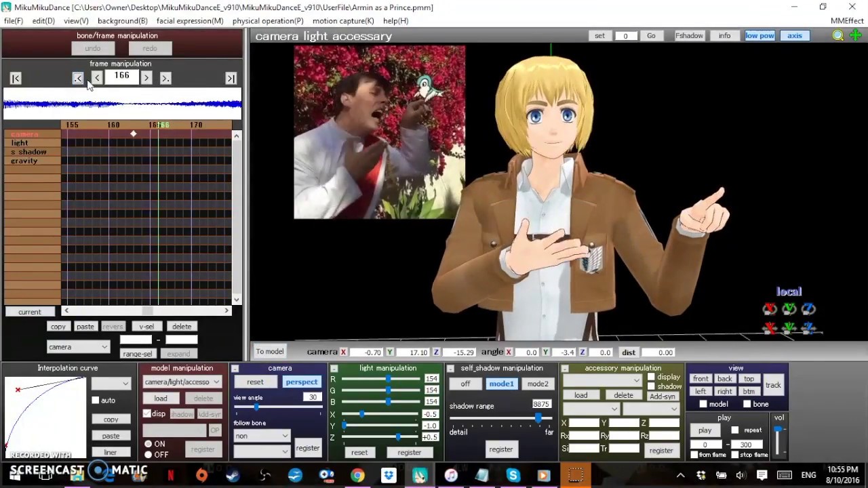
Task: Open the empty dropdown below follow bone
Action: click(x=262, y=451)
